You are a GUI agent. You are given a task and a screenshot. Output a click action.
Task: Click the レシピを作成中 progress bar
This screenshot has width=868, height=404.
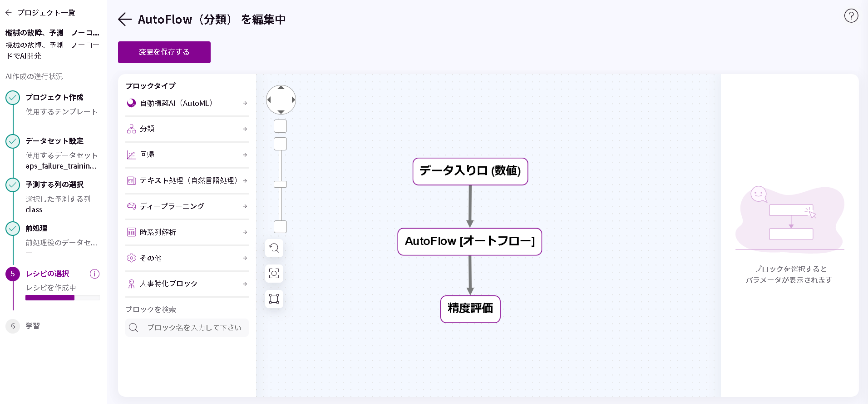click(x=63, y=298)
